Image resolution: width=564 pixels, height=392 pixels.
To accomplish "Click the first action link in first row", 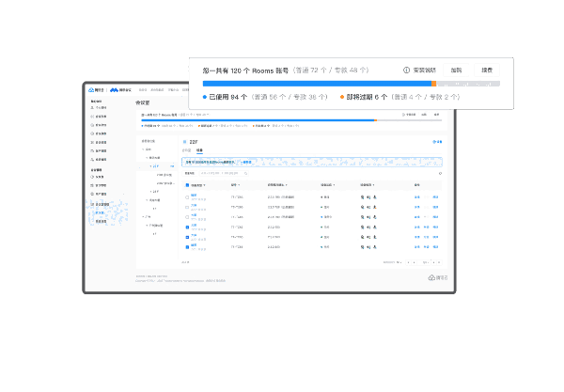I will click(x=416, y=197).
